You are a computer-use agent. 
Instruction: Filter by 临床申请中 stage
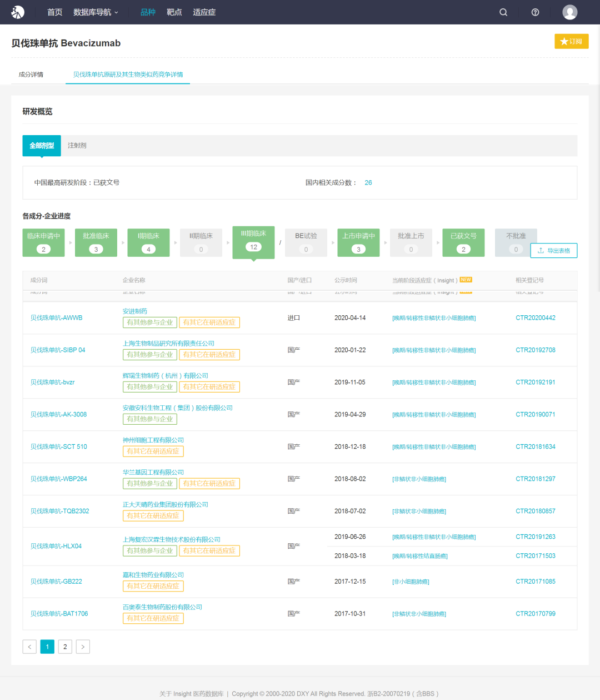click(44, 242)
